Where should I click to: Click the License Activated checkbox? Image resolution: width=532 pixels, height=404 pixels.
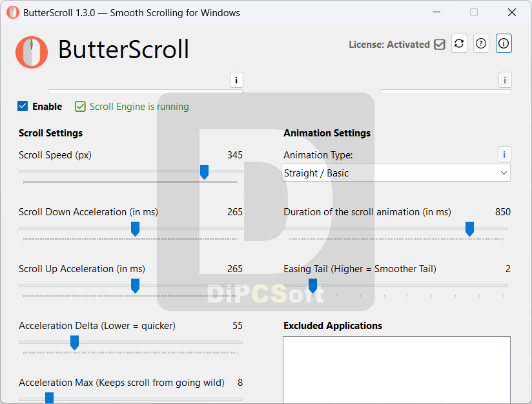(x=440, y=45)
